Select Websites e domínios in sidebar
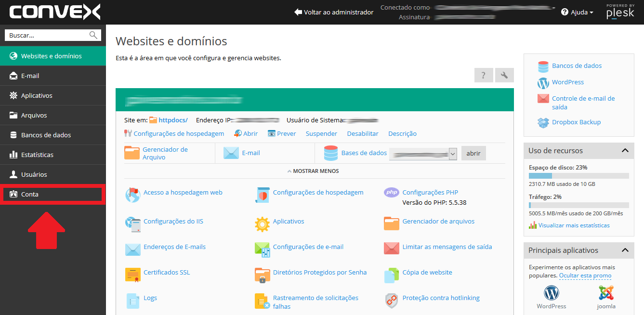The image size is (644, 315). 53,56
